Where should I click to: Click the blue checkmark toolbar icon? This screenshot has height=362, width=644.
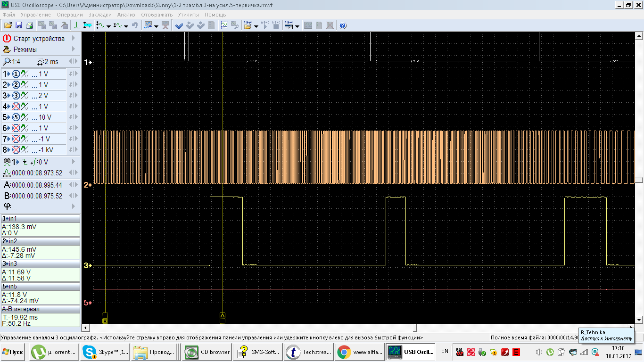pos(179,25)
